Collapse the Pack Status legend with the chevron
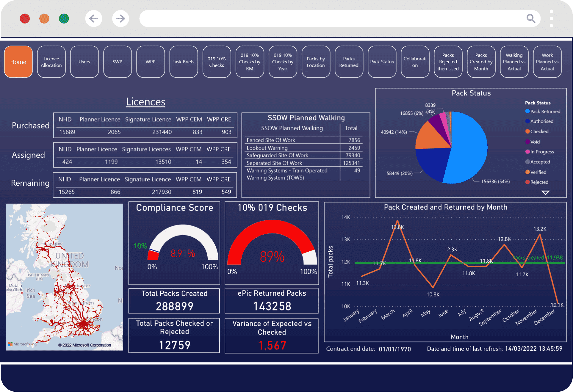This screenshot has height=392, width=573. [546, 192]
